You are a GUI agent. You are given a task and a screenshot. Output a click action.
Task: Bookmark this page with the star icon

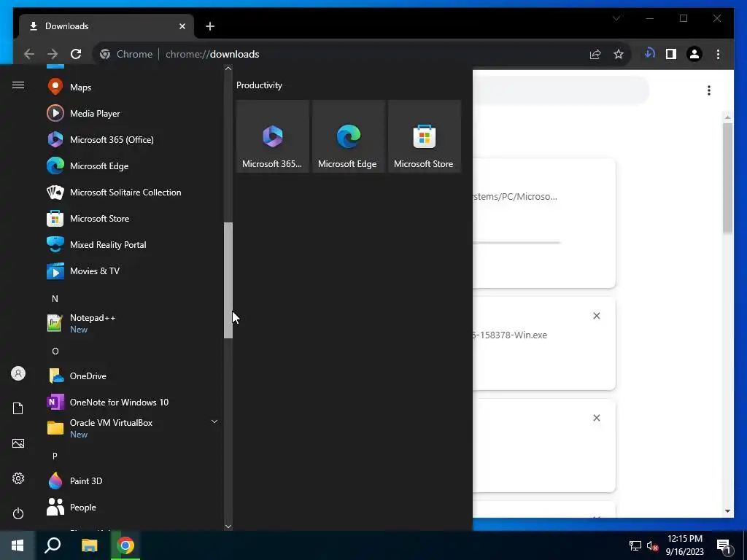pos(619,54)
